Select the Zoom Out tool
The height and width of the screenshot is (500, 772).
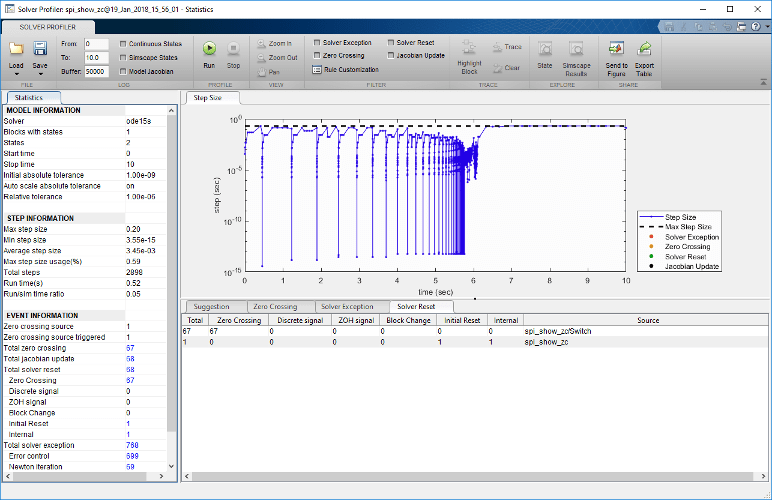pos(276,58)
